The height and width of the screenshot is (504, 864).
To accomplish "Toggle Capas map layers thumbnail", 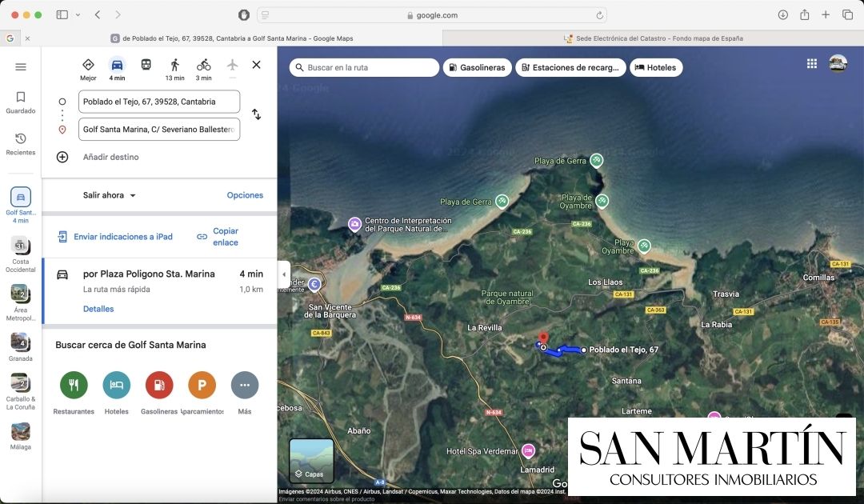I will [311, 460].
